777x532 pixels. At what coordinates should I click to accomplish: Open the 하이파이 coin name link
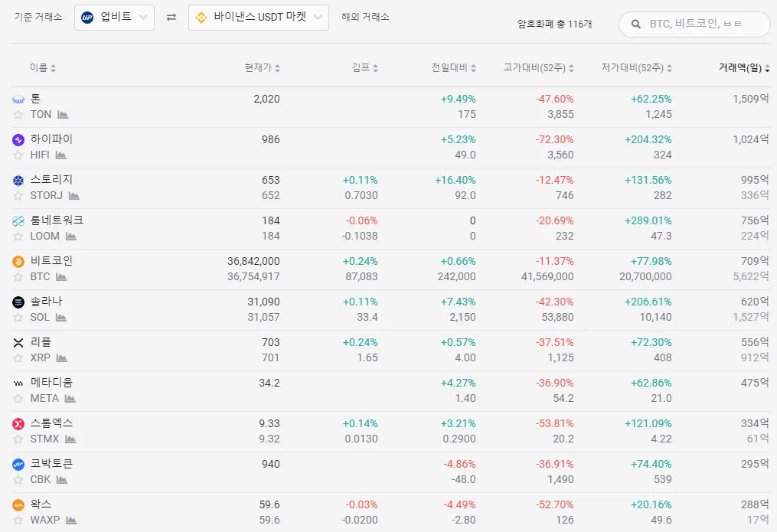(51, 139)
